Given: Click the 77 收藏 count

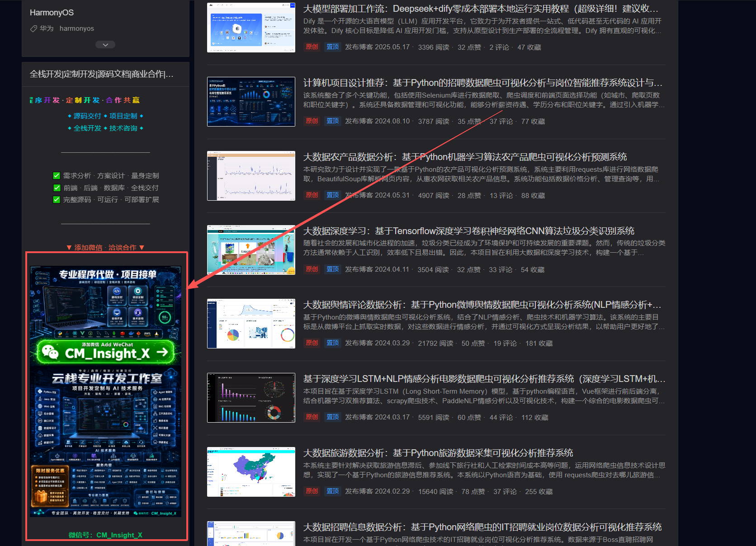Looking at the screenshot, I should point(533,122).
